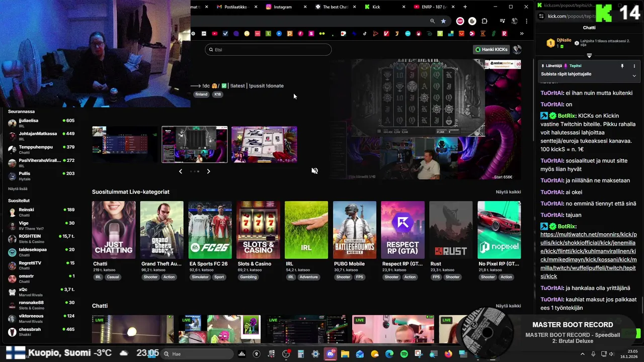Switch to the Instagram browser tab
Screen dimensions: 644x362
[285, 7]
